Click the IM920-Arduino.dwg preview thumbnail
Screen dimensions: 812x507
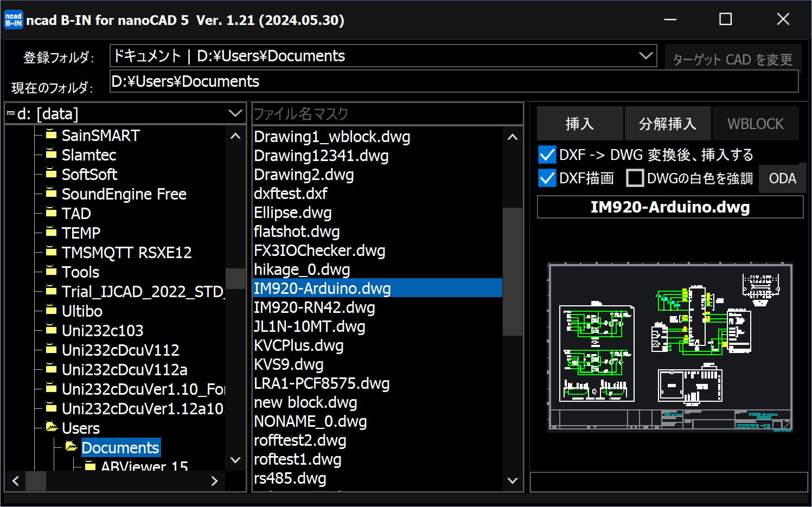coord(670,347)
